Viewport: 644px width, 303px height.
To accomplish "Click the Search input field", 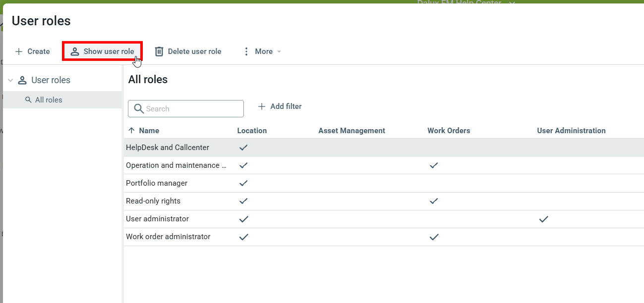I will 191,109.
